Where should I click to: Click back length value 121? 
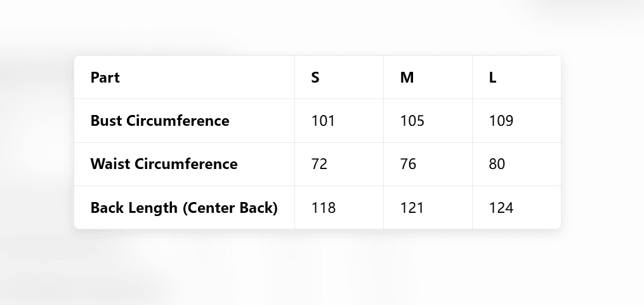point(412,208)
